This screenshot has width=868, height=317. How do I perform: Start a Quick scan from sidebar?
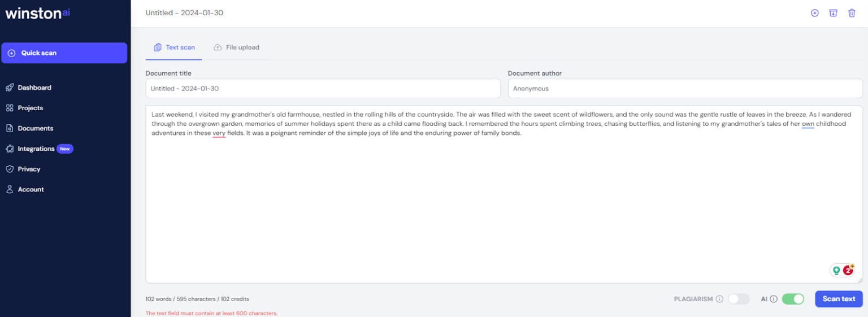pos(64,53)
